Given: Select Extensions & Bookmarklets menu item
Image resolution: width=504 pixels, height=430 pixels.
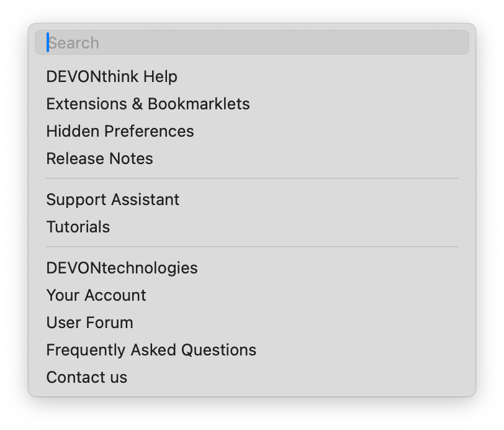Looking at the screenshot, I should tap(148, 104).
